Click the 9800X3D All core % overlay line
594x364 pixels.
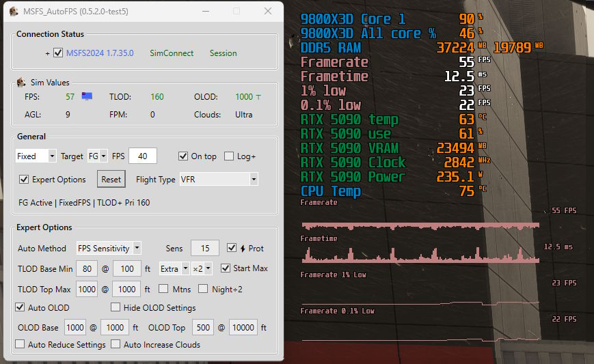[391, 33]
